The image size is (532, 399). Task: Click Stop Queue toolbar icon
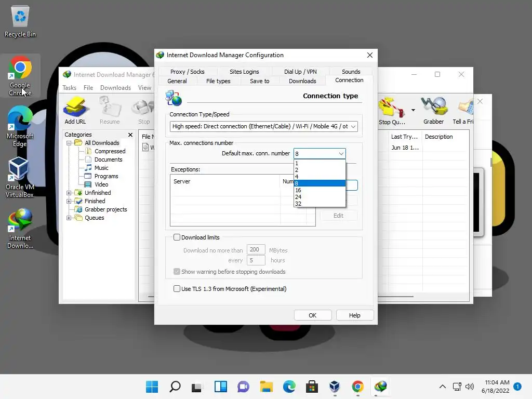click(x=392, y=111)
